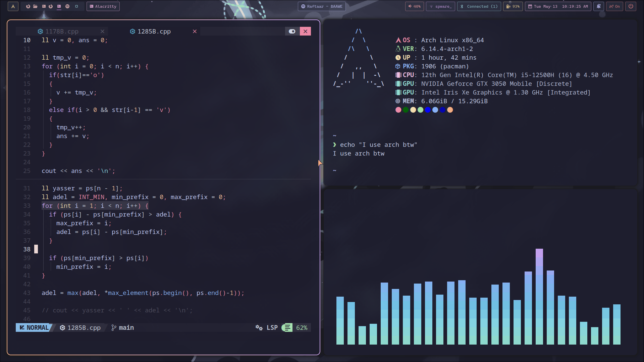The width and height of the screenshot is (644, 362).
Task: Open the notifications bell icon
Action: 599,6
